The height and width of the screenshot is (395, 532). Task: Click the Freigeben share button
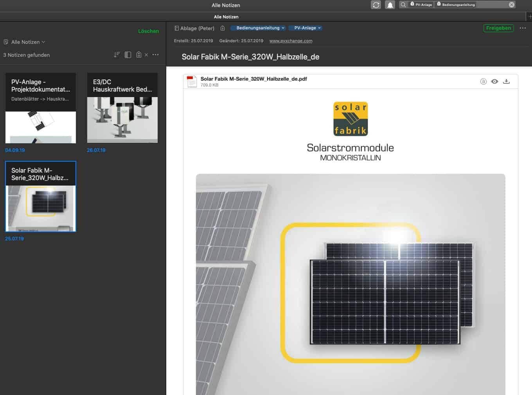point(498,28)
